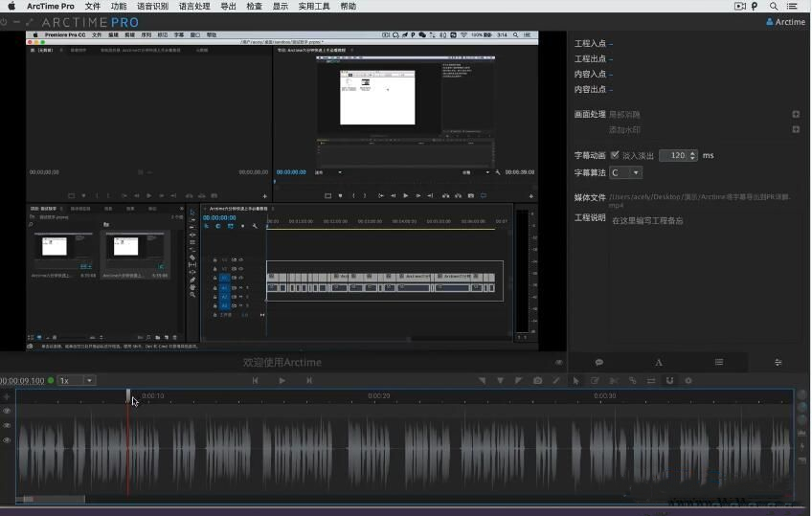Open the letter A style panel tab
Image resolution: width=812 pixels, height=516 pixels.
coord(659,363)
